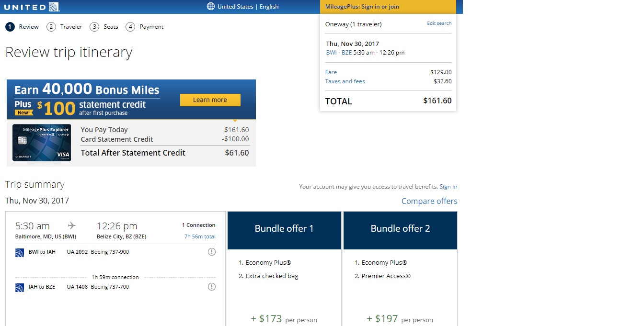Click the Edit search link
Screen dimensions: 644x326
439,23
